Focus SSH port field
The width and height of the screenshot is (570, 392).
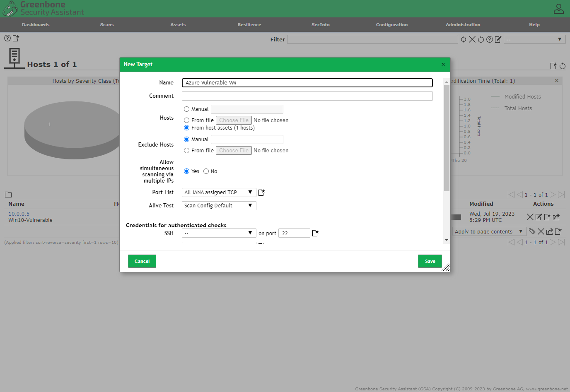(294, 233)
